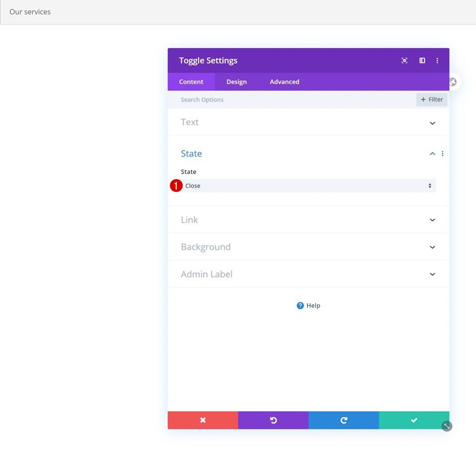Click the split view layout icon in header
Image resolution: width=476 pixels, height=458 pixels.
point(421,60)
